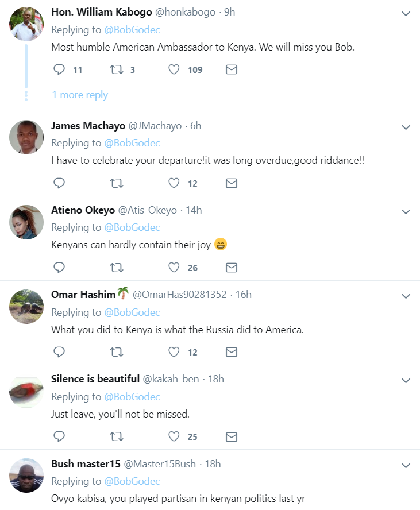This screenshot has width=420, height=510.
Task: Expand options chevron on Omar Hashim's tweet
Action: coord(406,296)
